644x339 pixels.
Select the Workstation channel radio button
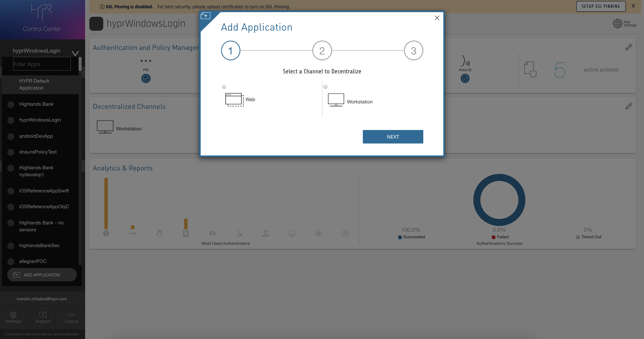coord(325,87)
